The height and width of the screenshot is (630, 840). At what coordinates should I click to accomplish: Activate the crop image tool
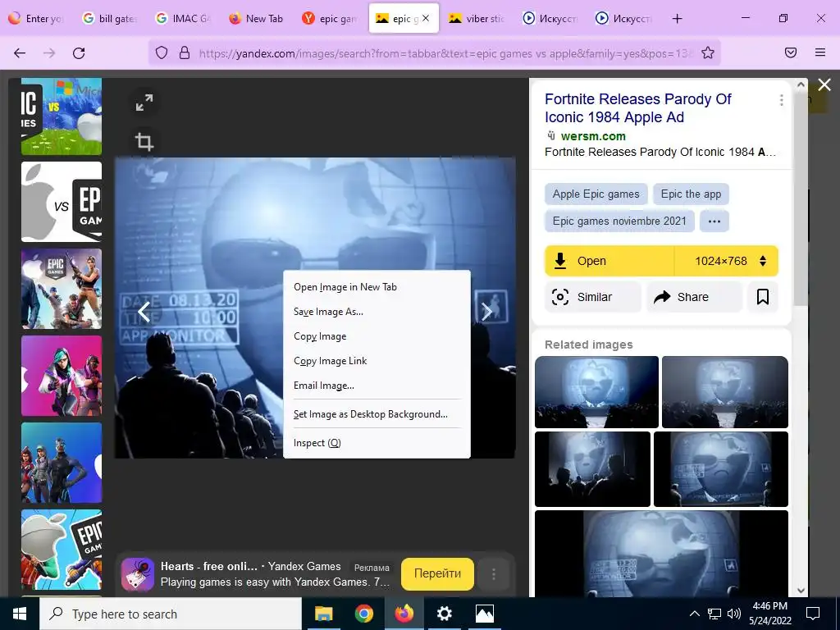pyautogui.click(x=144, y=141)
